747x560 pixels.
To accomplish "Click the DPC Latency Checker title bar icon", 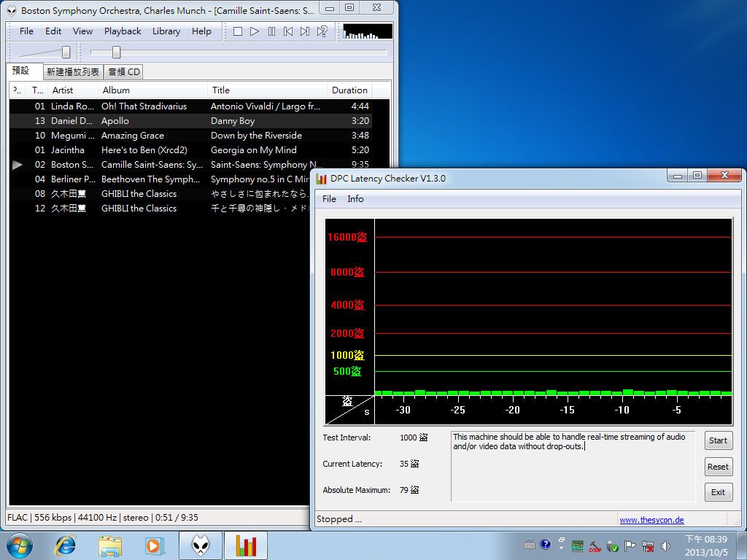I will [322, 179].
